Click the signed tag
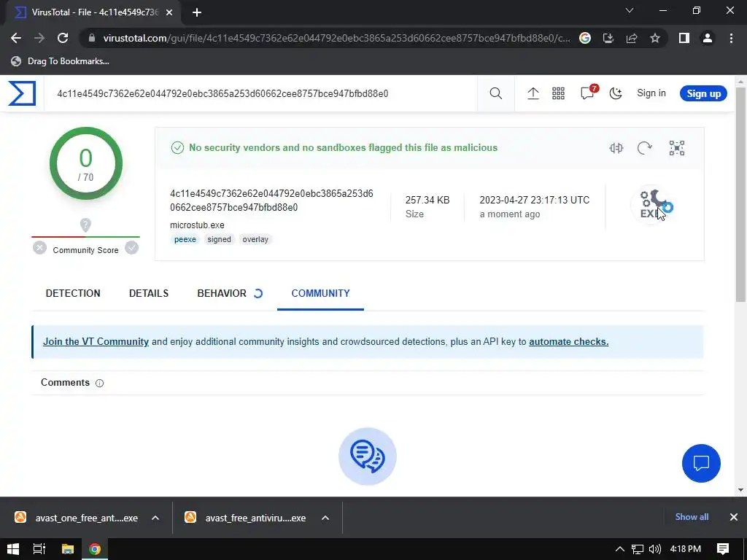Viewport: 747px width, 560px height. [219, 239]
